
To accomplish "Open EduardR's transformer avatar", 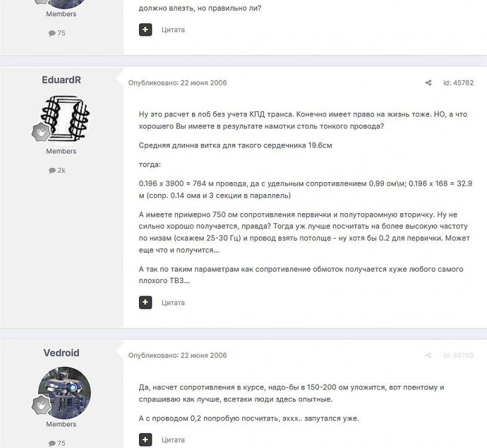I will [64, 118].
